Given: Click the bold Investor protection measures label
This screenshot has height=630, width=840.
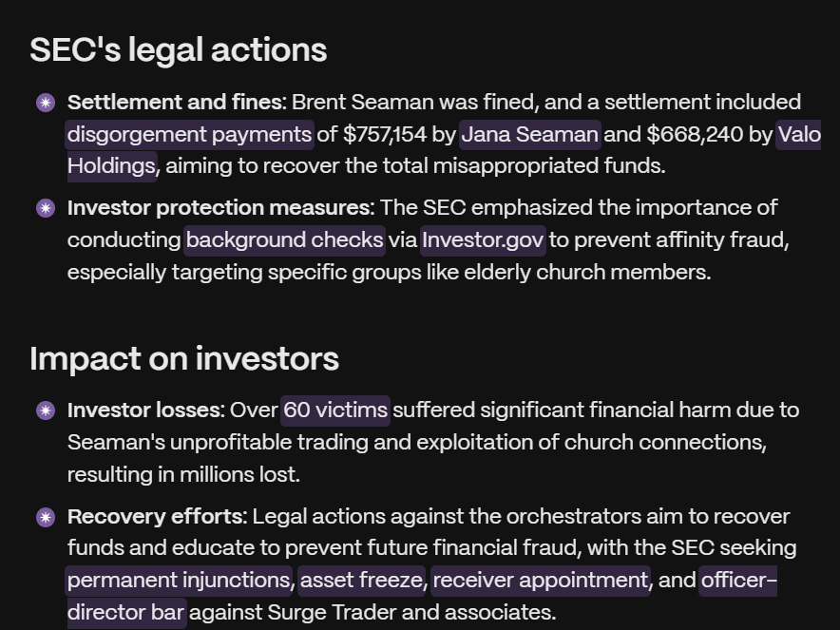Looking at the screenshot, I should click(221, 208).
